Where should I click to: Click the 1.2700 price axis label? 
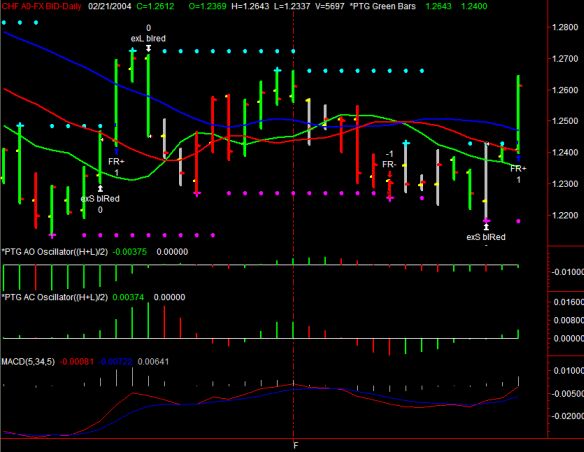565,58
